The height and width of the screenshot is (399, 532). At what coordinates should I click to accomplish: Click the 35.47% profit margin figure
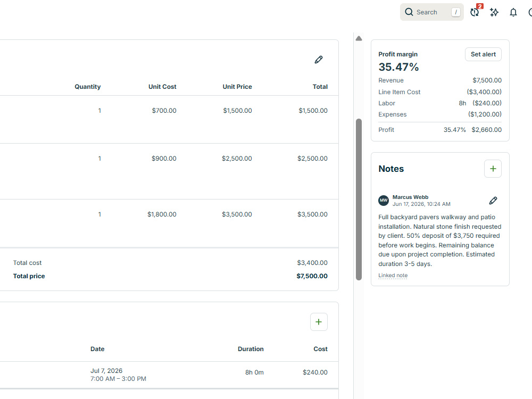click(398, 67)
